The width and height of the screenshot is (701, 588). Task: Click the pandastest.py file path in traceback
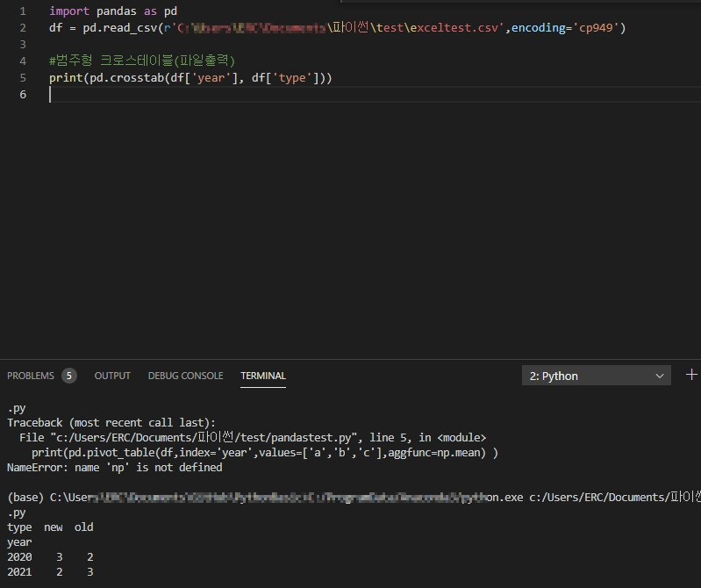[204, 437]
